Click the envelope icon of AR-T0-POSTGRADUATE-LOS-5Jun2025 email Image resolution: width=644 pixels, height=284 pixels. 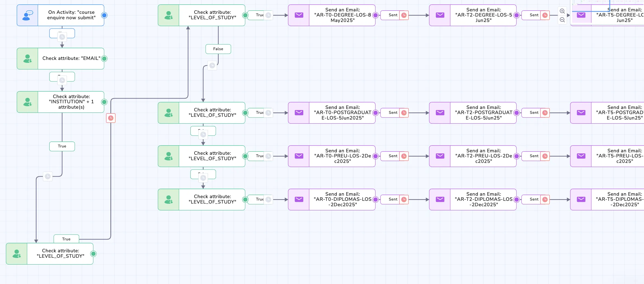[299, 113]
